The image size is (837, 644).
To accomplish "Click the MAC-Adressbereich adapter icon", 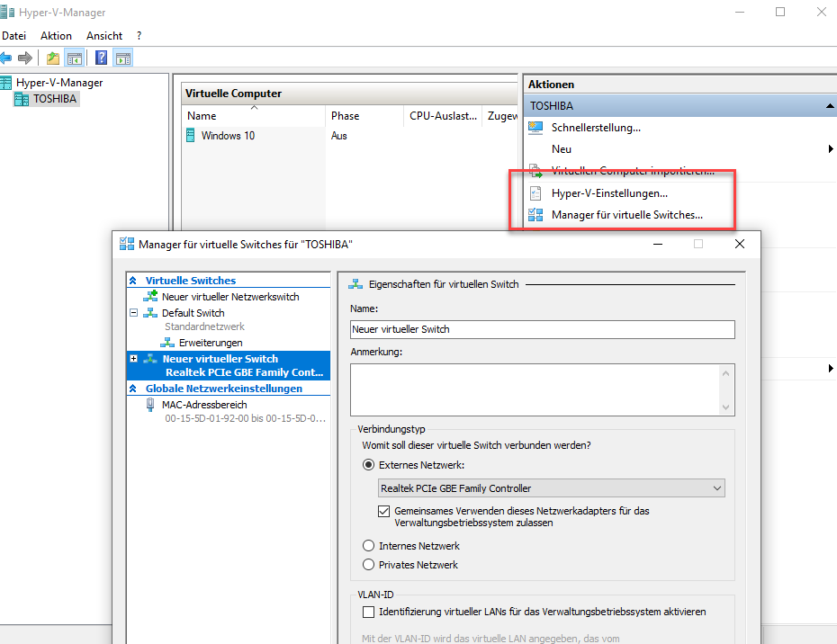I will point(150,405).
